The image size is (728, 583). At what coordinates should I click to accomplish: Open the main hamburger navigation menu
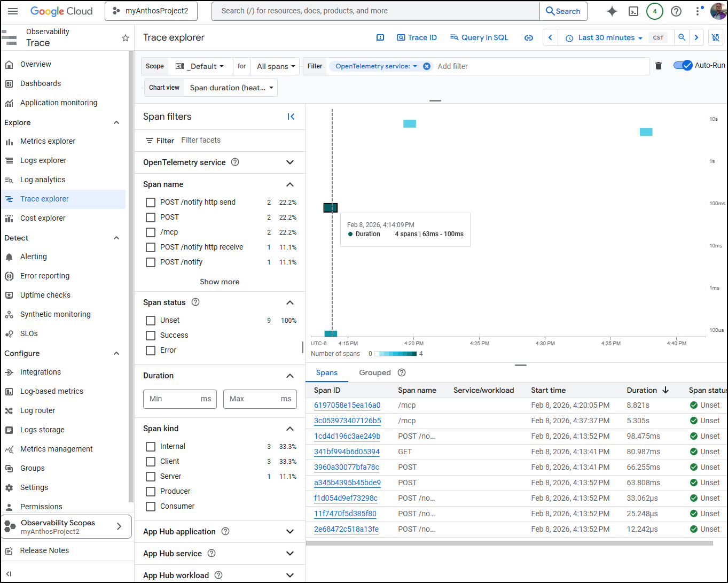13,11
